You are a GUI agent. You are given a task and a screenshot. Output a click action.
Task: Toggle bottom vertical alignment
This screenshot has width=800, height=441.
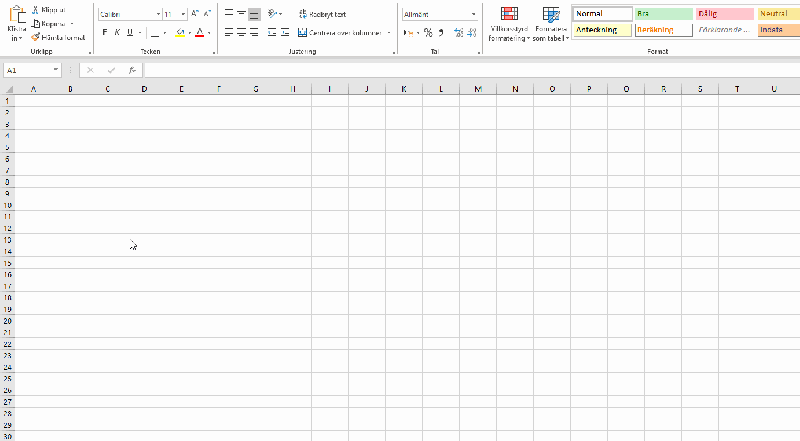tap(254, 14)
